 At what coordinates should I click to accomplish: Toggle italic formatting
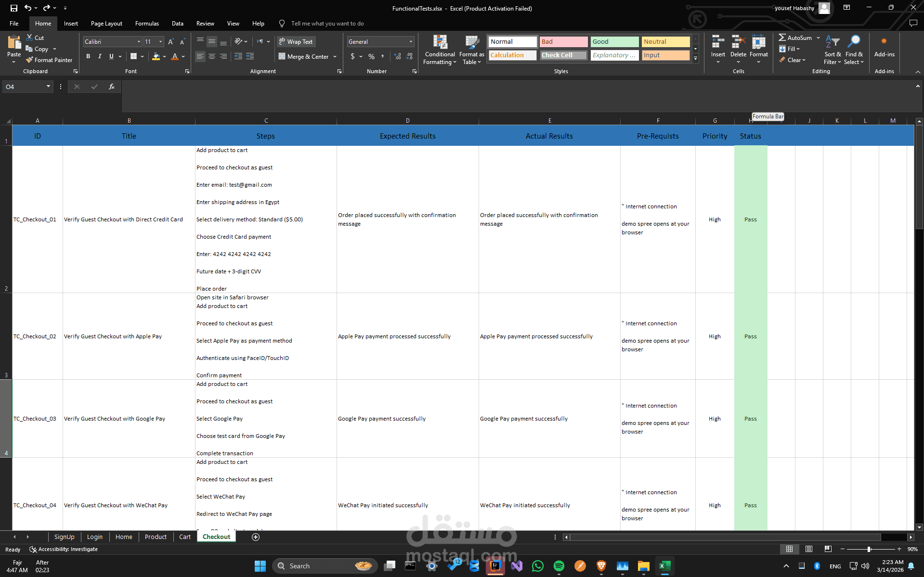click(x=100, y=56)
